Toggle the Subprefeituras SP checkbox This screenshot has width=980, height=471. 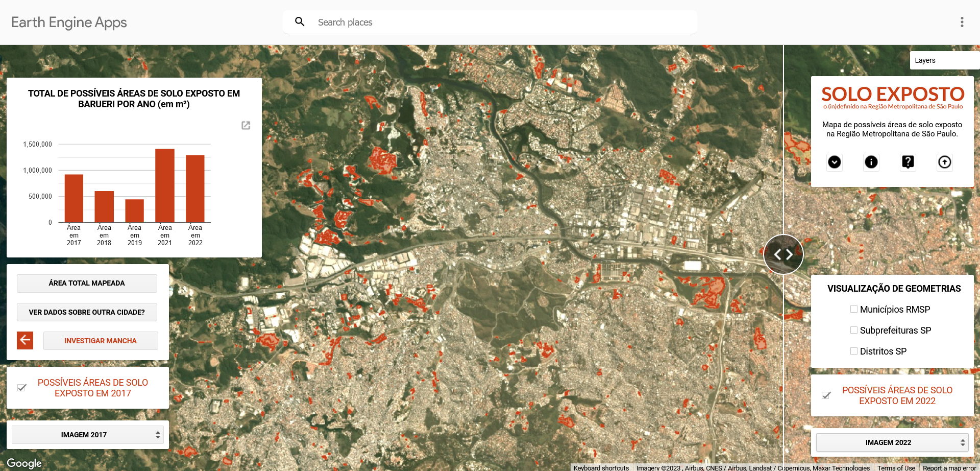[853, 330]
